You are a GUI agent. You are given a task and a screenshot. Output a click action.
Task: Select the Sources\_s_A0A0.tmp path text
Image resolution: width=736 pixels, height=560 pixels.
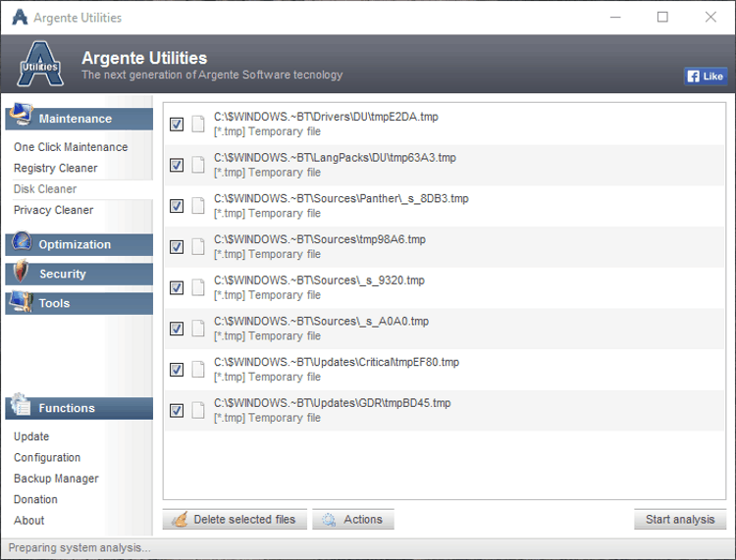(322, 322)
